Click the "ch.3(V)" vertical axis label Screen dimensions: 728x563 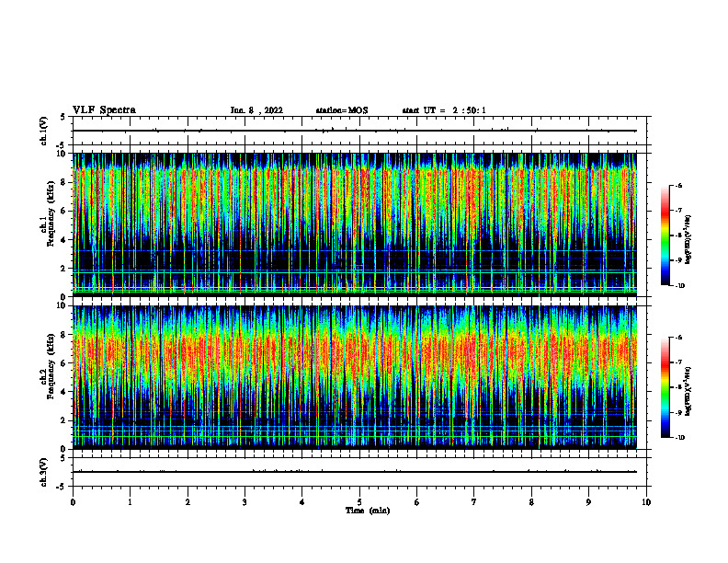[x=44, y=472]
